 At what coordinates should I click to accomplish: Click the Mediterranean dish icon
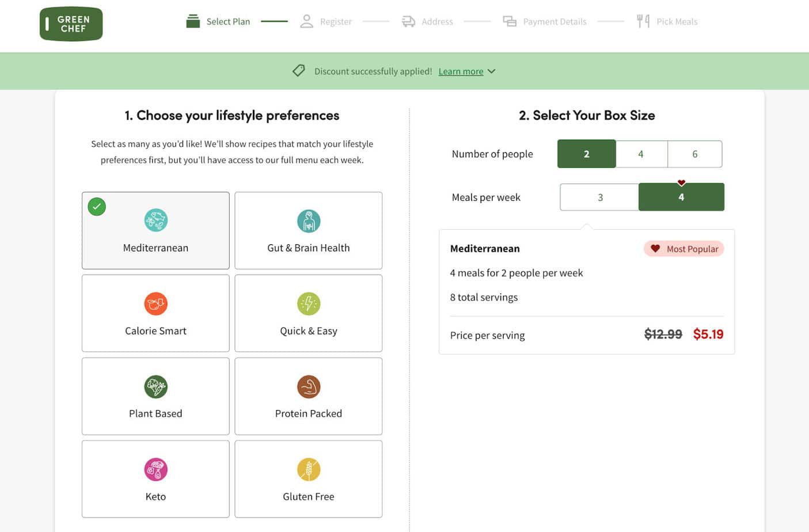[x=155, y=220]
